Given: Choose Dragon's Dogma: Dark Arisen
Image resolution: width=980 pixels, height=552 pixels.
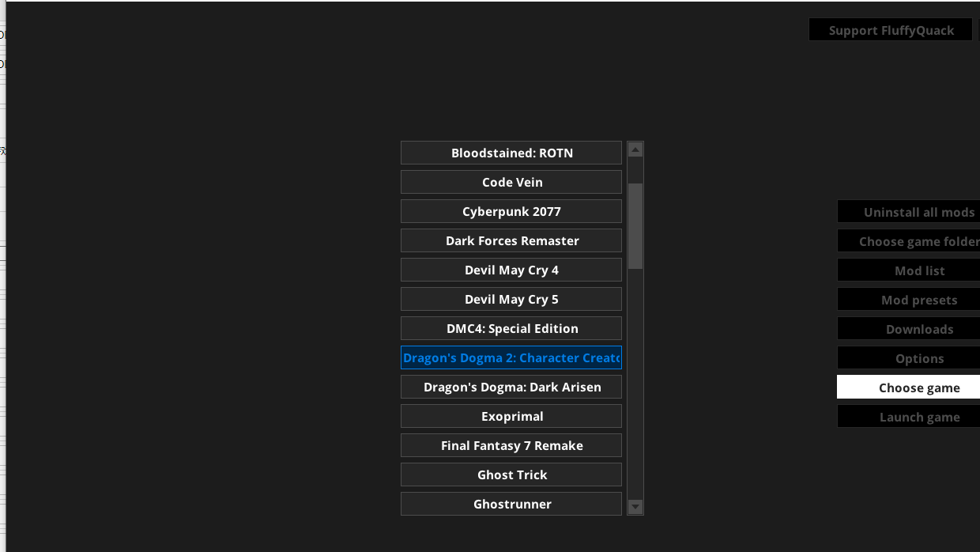Looking at the screenshot, I should [511, 387].
